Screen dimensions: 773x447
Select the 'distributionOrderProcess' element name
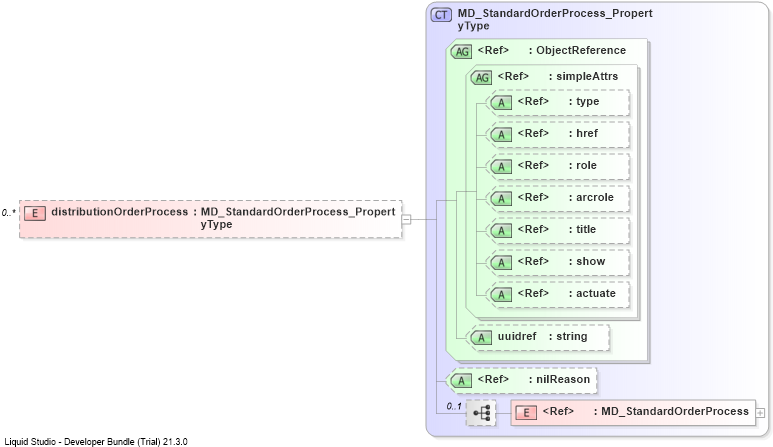[x=120, y=211]
